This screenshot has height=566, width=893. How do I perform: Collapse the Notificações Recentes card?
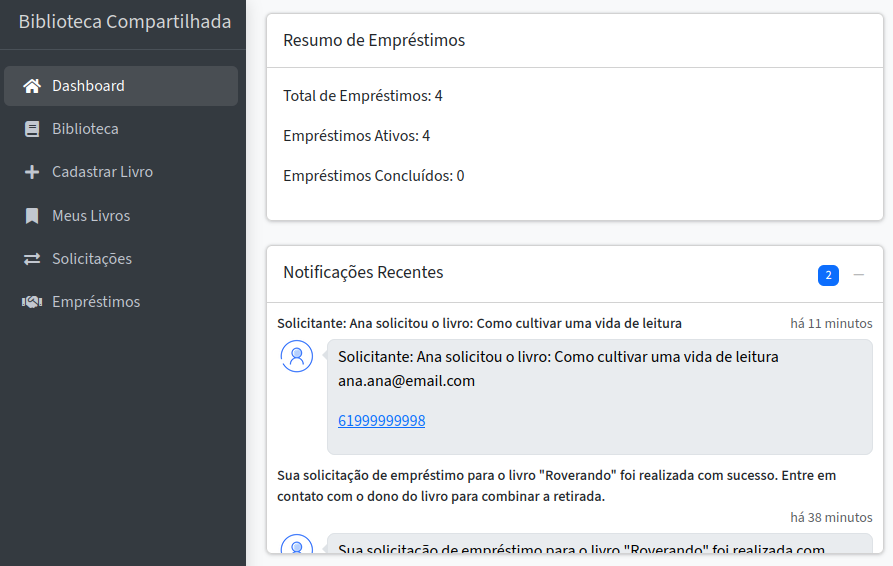tap(859, 275)
